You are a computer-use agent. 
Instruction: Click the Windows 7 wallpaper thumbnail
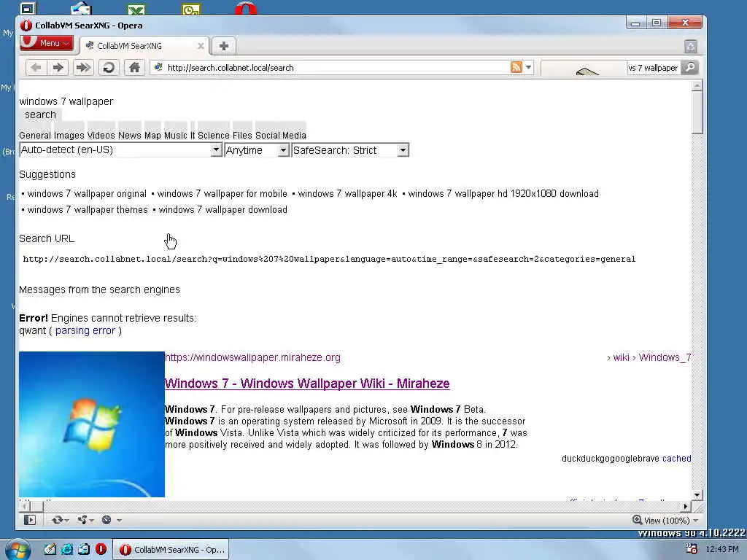point(92,424)
